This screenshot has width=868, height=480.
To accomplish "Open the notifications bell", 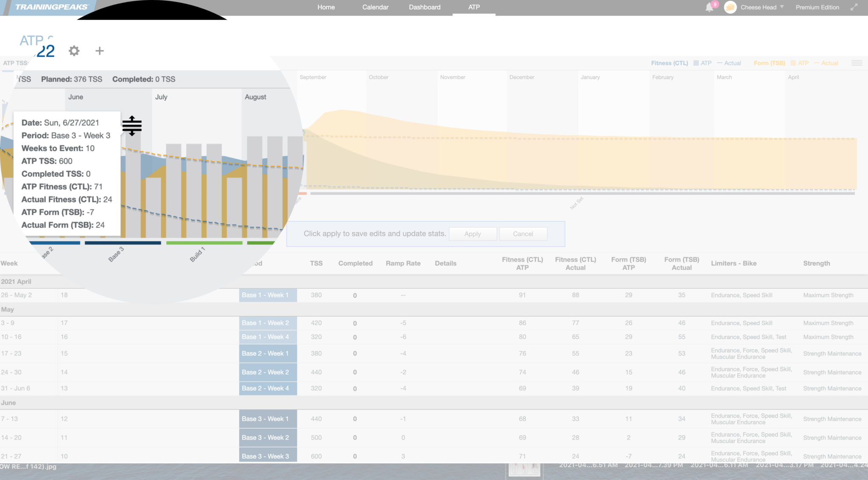I will point(708,7).
